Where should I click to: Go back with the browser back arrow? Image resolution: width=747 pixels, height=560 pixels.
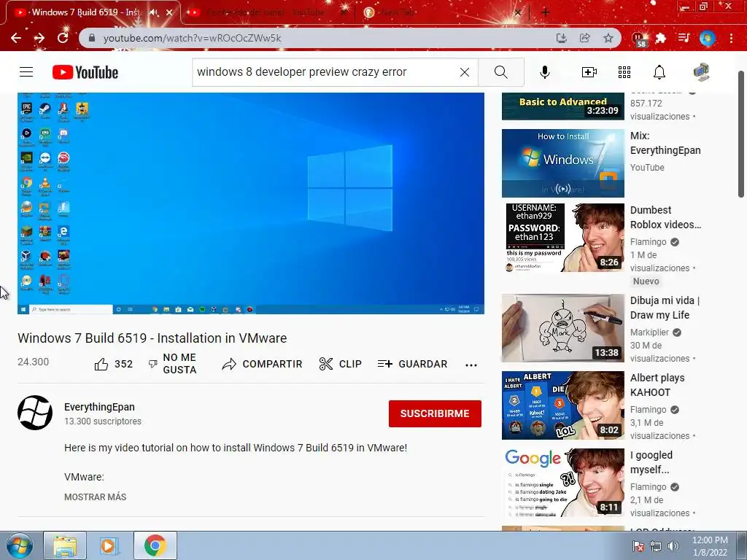coord(16,38)
